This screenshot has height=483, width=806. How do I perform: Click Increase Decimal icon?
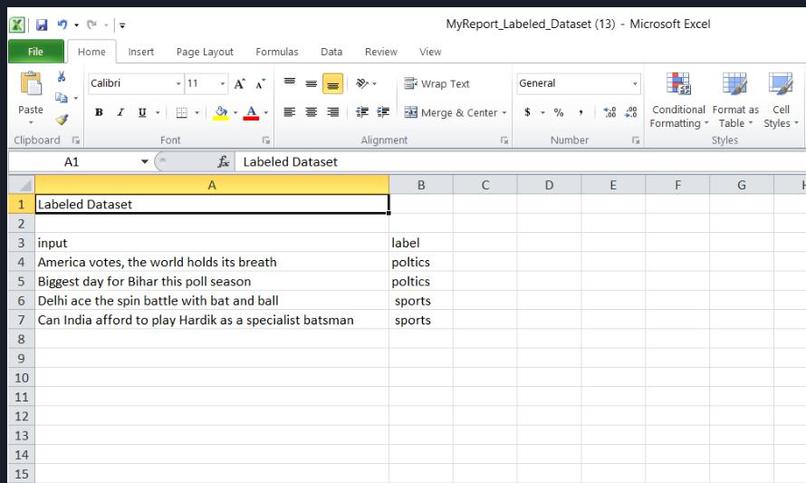(610, 112)
